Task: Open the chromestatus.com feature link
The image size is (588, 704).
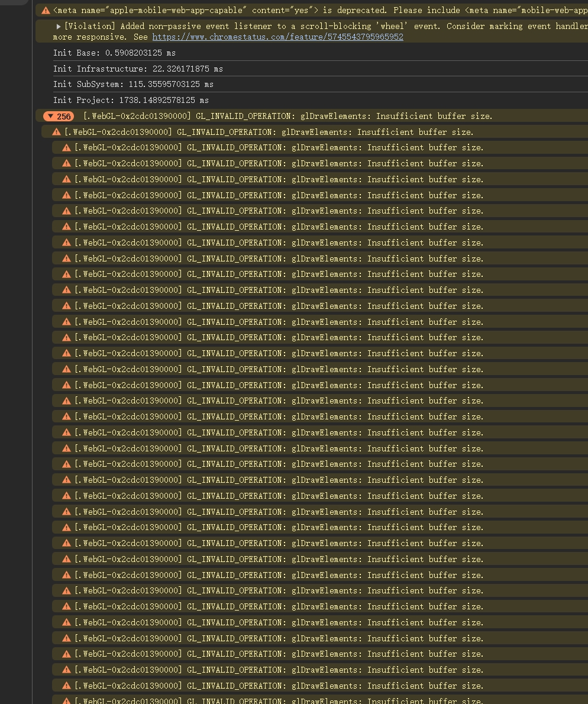Action: [277, 37]
